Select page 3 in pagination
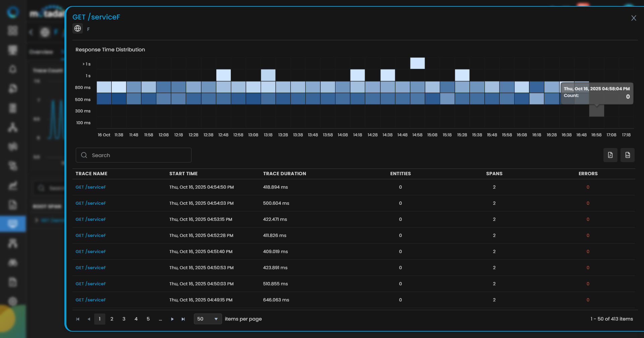 click(x=124, y=319)
